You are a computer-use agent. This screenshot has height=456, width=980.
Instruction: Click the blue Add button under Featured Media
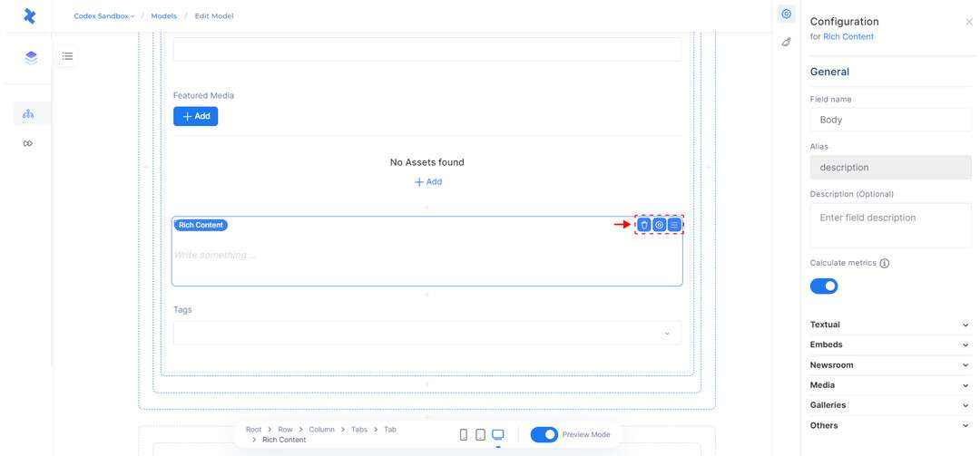click(196, 116)
